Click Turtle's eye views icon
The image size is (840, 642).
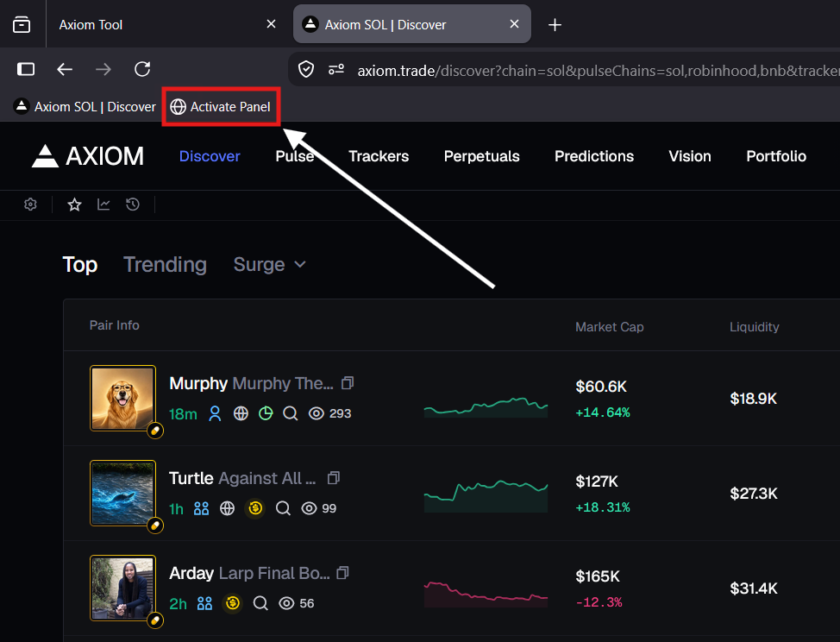click(x=309, y=508)
